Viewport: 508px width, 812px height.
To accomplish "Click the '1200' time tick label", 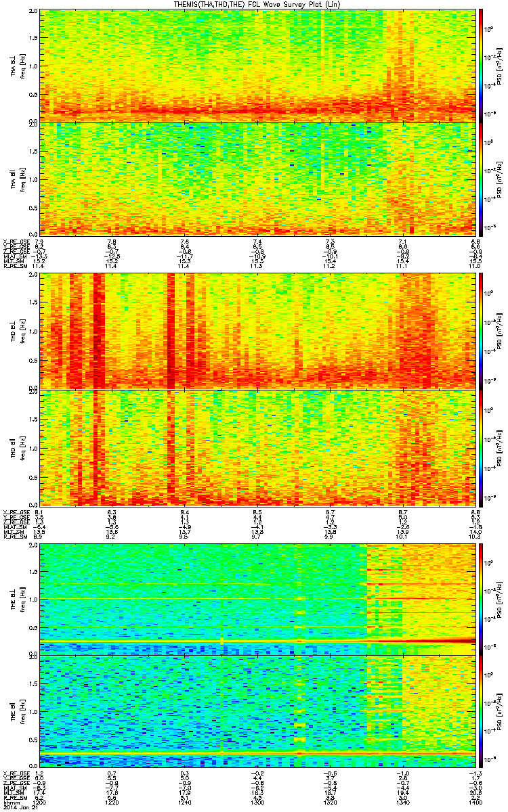I will pyautogui.click(x=41, y=803).
